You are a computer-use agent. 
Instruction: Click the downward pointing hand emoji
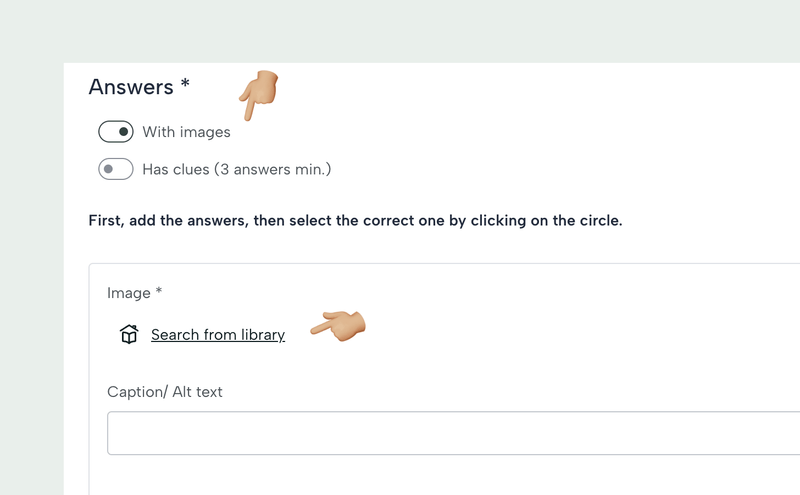pyautogui.click(x=258, y=95)
